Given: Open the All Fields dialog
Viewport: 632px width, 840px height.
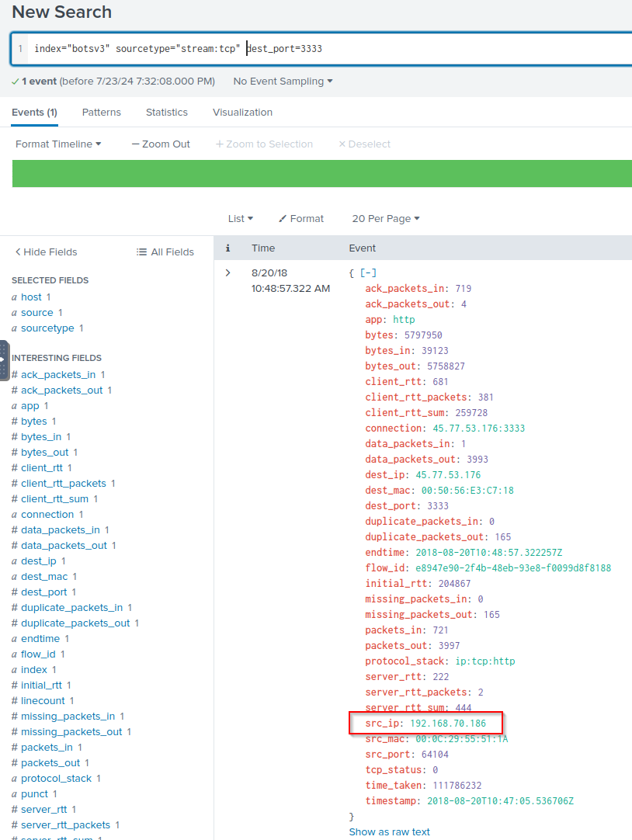Looking at the screenshot, I should pos(165,252).
